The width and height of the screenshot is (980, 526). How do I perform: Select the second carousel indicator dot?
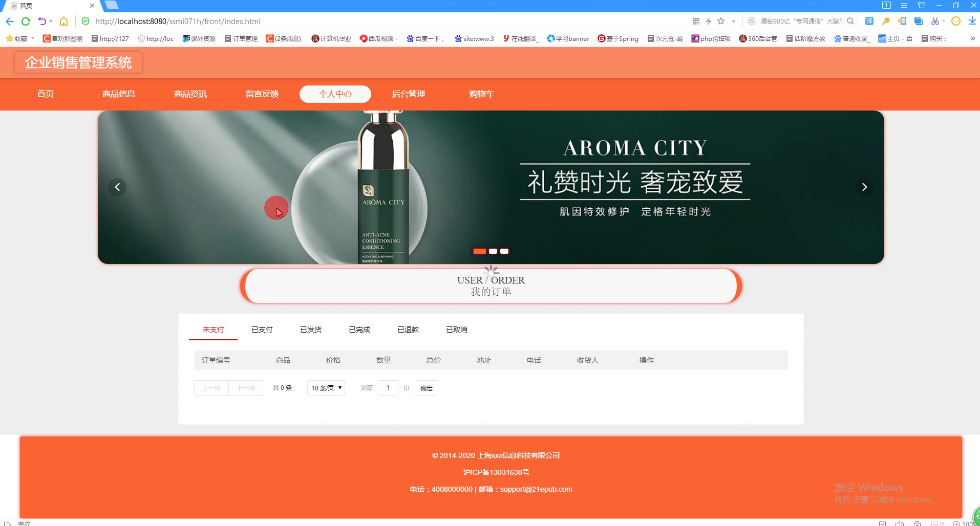(x=493, y=251)
